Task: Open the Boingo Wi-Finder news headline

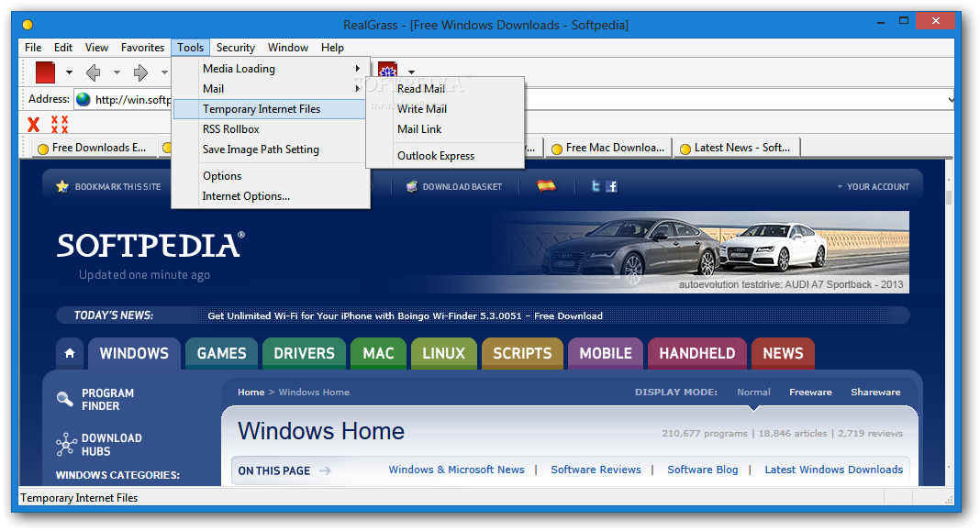Action: (405, 316)
